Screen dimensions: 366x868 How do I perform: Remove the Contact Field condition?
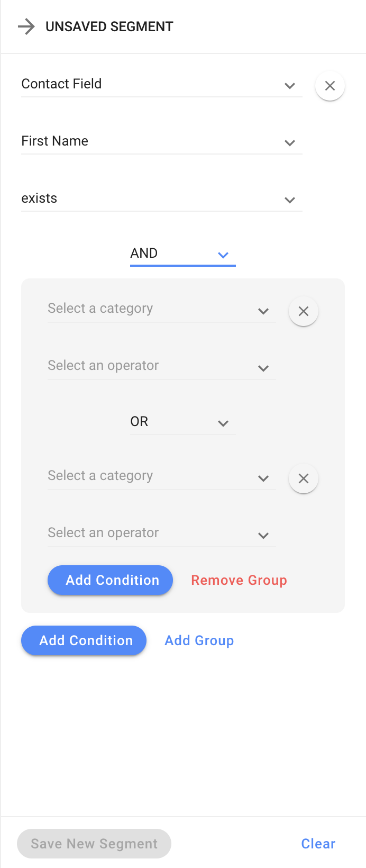[x=330, y=86]
